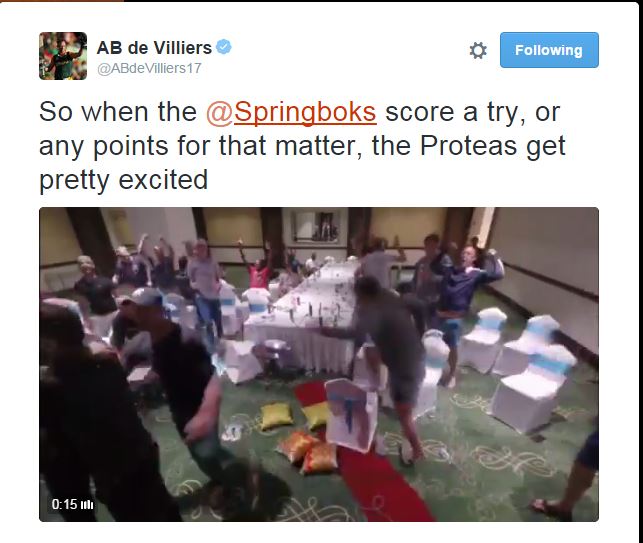Click the blue verified badge checkmark

click(224, 47)
